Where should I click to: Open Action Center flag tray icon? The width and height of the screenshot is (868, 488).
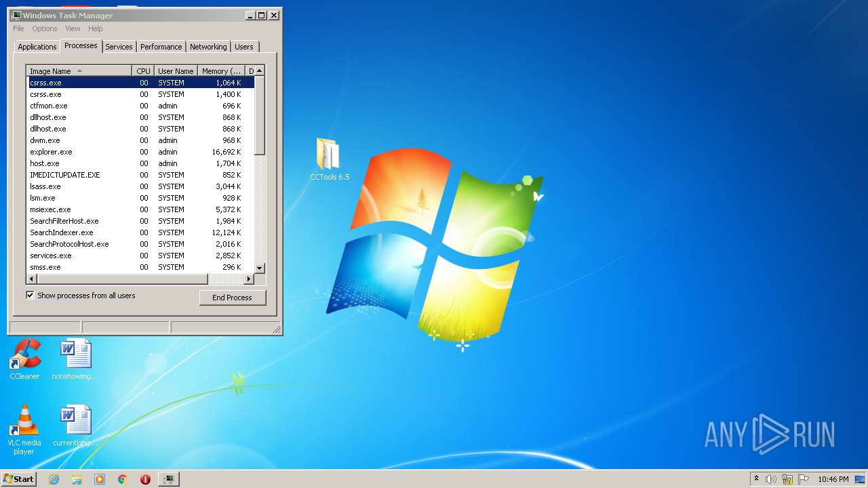pyautogui.click(x=804, y=479)
